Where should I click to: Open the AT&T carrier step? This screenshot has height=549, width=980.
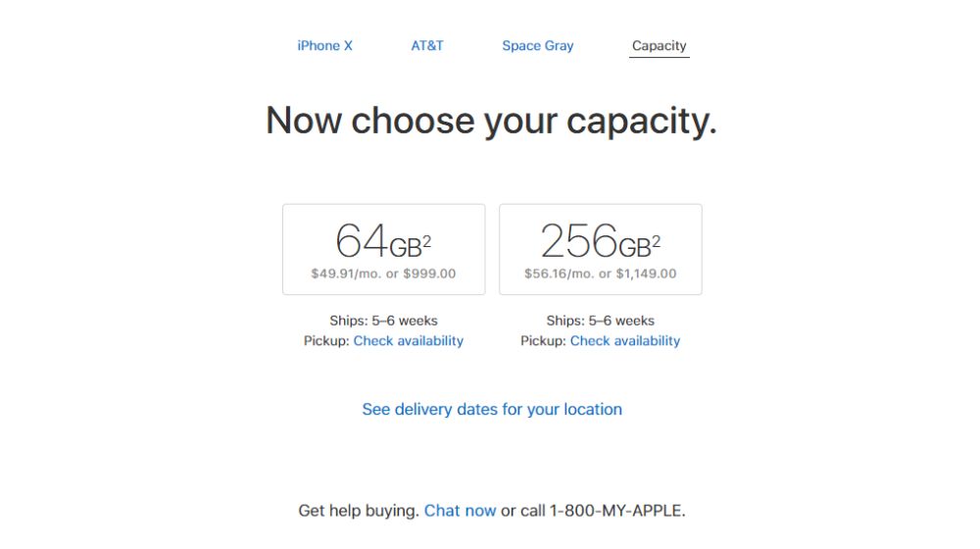(x=427, y=46)
